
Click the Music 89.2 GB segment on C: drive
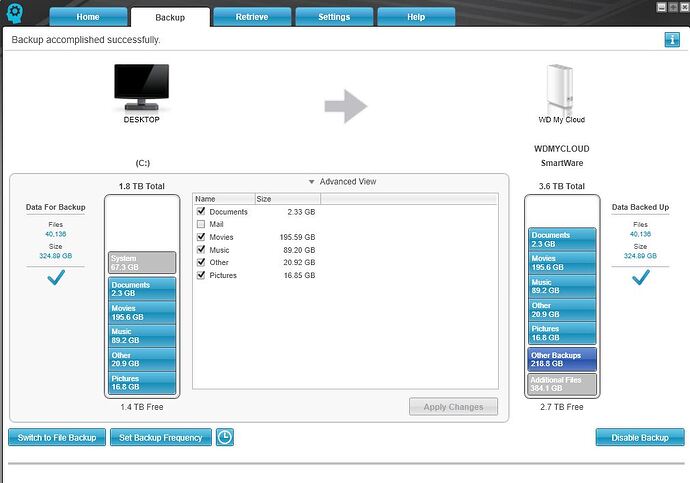coord(142,336)
